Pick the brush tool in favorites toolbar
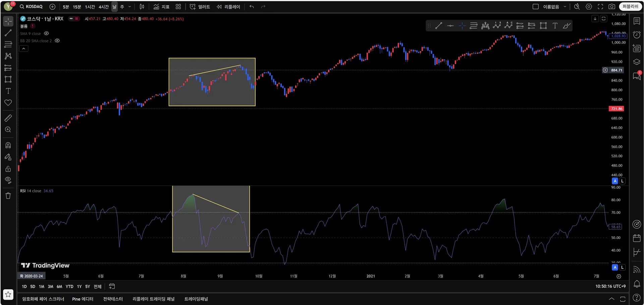Image resolution: width=644 pixels, height=305 pixels. click(x=567, y=26)
